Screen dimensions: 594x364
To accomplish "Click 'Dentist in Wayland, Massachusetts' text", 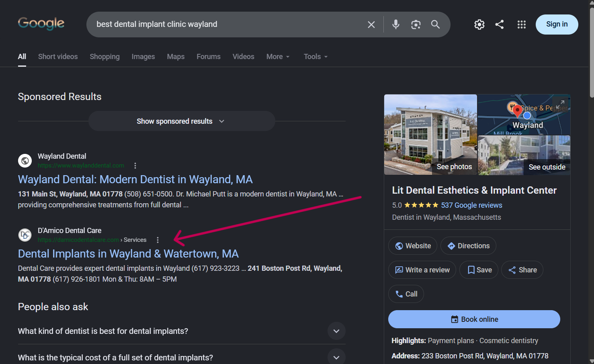I will (x=447, y=217).
